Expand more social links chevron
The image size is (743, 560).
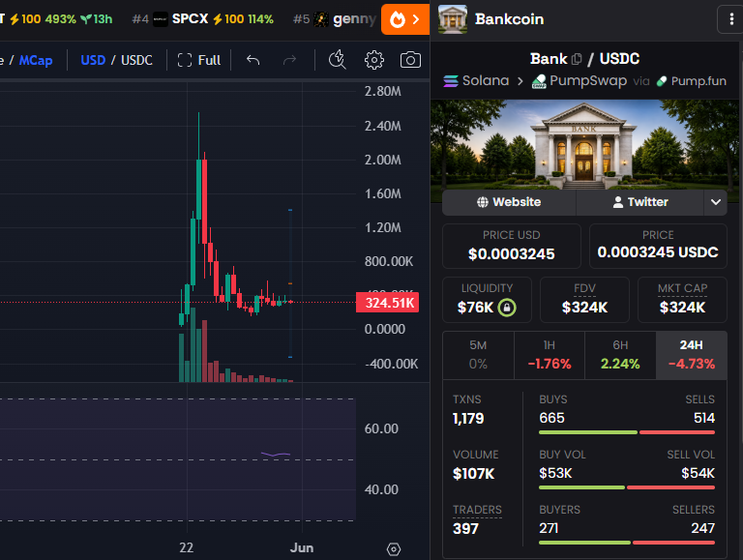click(x=716, y=202)
